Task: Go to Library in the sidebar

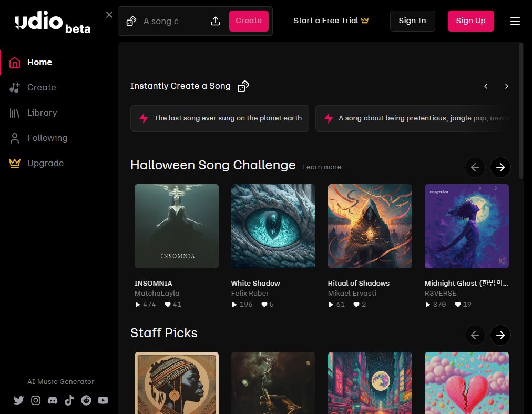Action: (x=42, y=113)
